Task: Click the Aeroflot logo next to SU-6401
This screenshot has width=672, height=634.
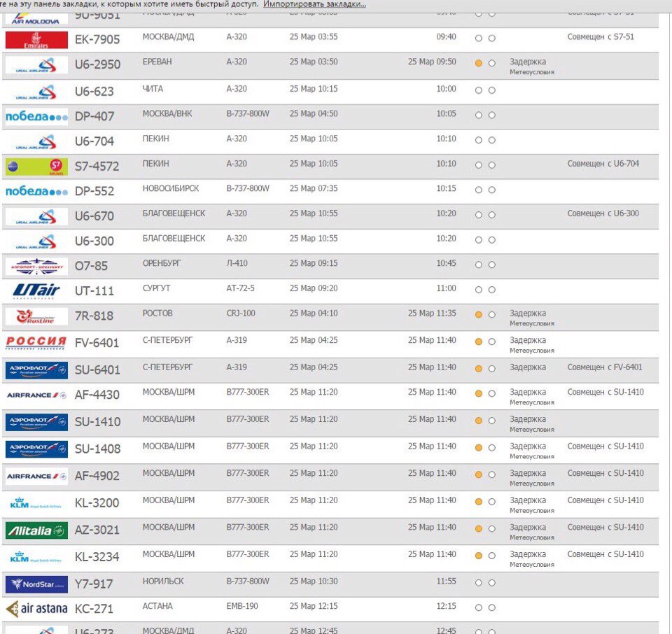Action: pyautogui.click(x=36, y=369)
